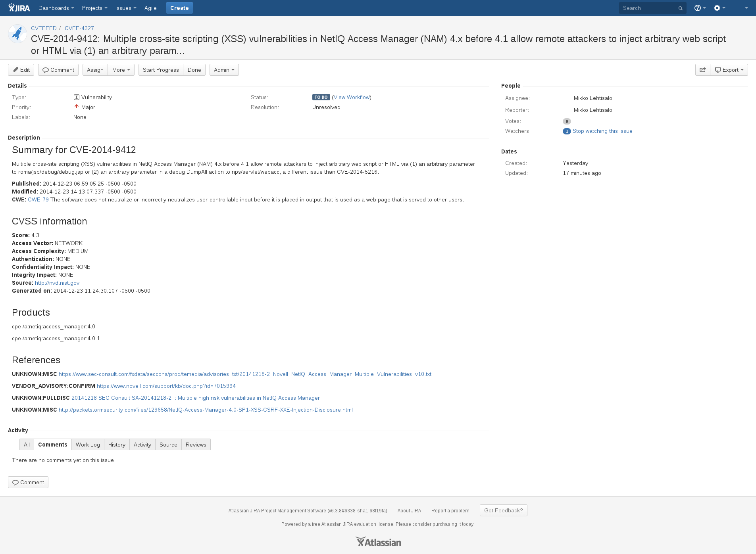Click Stop watching this issue link

[x=602, y=131]
